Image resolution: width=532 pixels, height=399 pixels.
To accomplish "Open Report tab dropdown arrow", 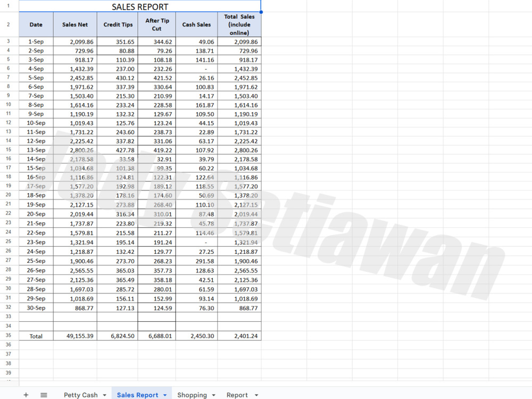I will pos(256,395).
